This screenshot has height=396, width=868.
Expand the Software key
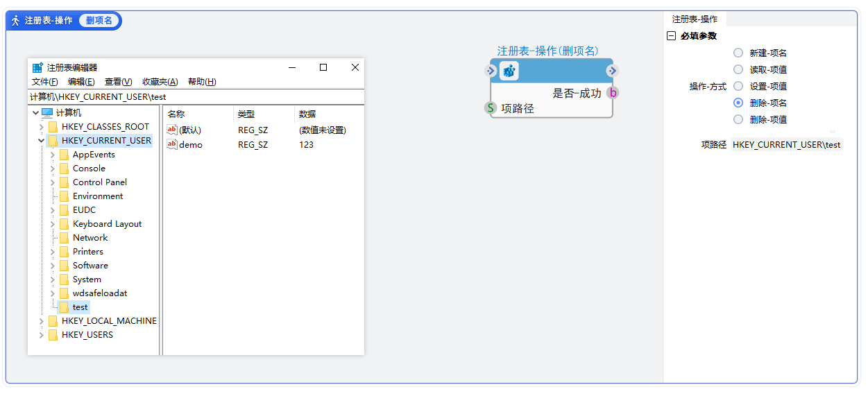[x=53, y=266]
